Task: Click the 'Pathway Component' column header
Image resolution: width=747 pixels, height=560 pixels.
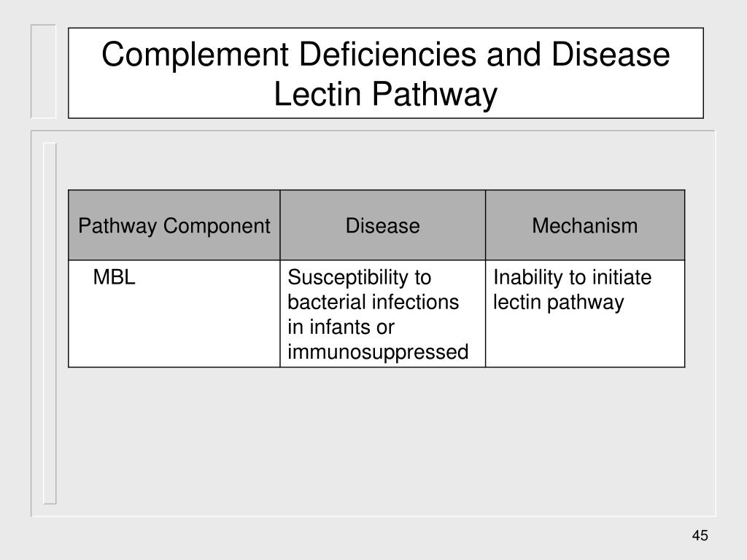Action: click(174, 225)
